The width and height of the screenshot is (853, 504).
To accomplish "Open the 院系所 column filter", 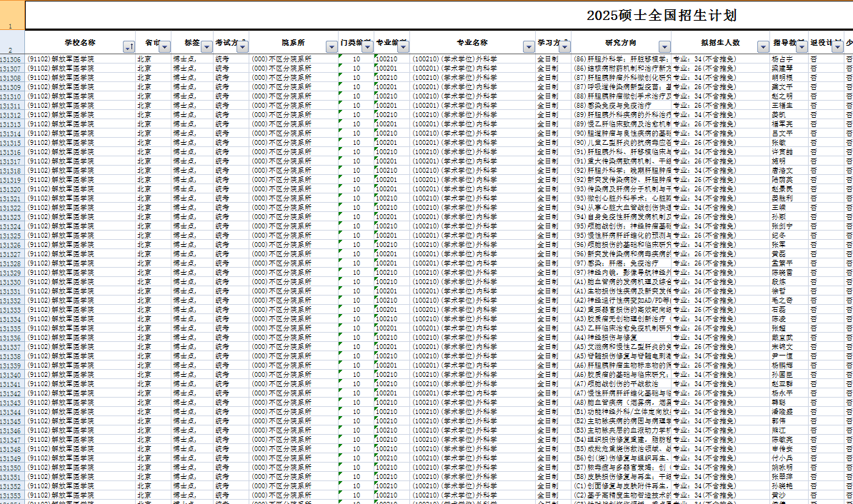I will coord(331,46).
